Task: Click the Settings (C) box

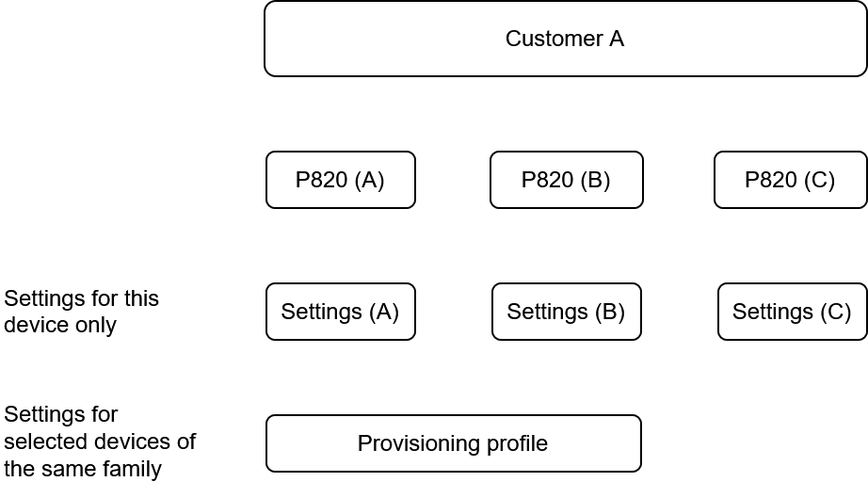Action: pyautogui.click(x=792, y=312)
